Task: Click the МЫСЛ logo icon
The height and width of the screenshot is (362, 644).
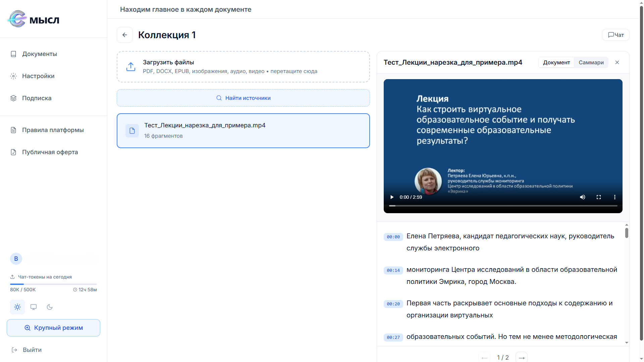Action: tap(17, 19)
